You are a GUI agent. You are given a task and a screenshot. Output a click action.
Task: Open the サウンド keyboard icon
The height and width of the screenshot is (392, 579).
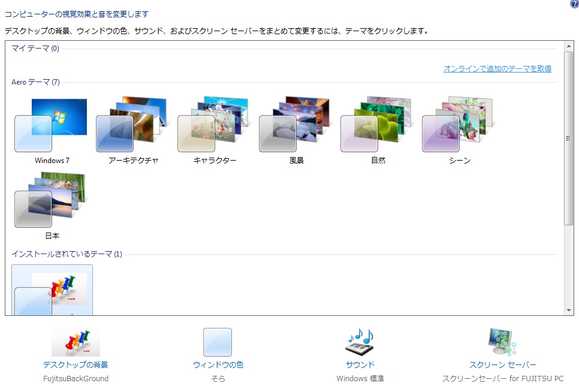pos(360,342)
